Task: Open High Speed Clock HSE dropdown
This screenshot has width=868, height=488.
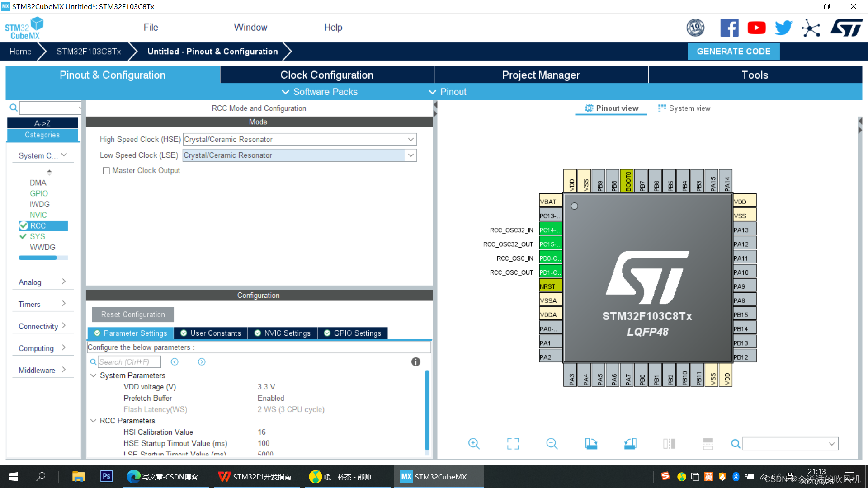Action: click(x=410, y=139)
